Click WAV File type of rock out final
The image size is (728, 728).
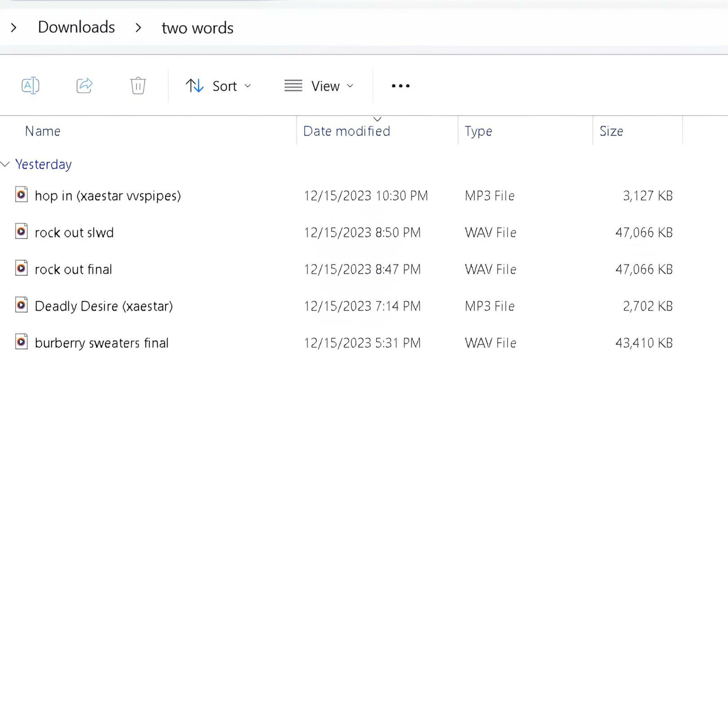(x=490, y=269)
